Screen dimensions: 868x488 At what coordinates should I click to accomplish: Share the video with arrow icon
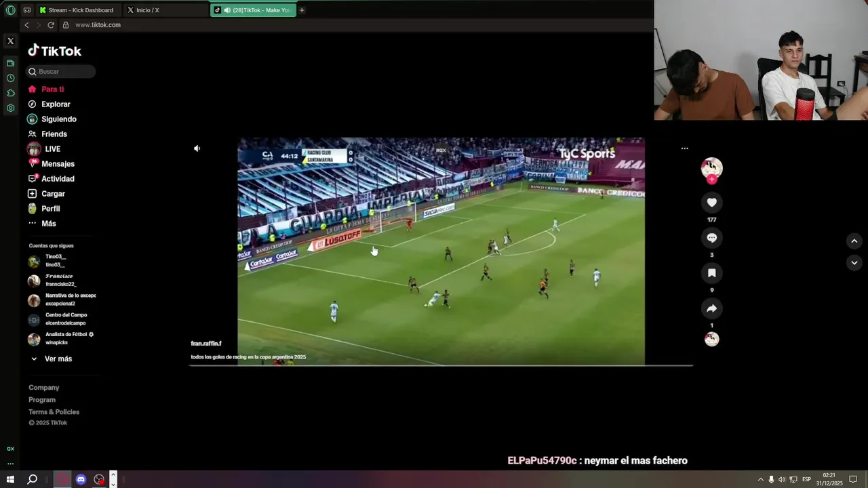(x=711, y=308)
